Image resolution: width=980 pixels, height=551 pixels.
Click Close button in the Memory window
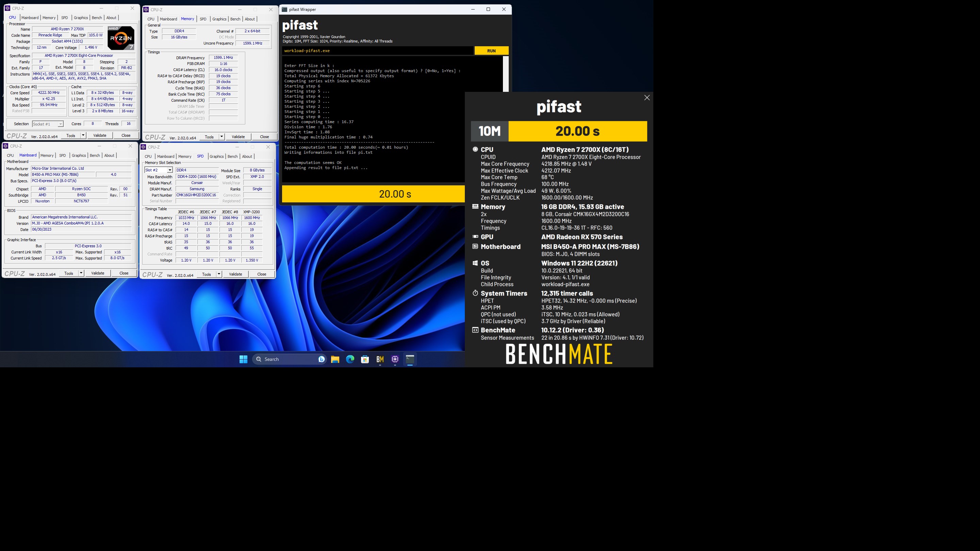point(264,137)
